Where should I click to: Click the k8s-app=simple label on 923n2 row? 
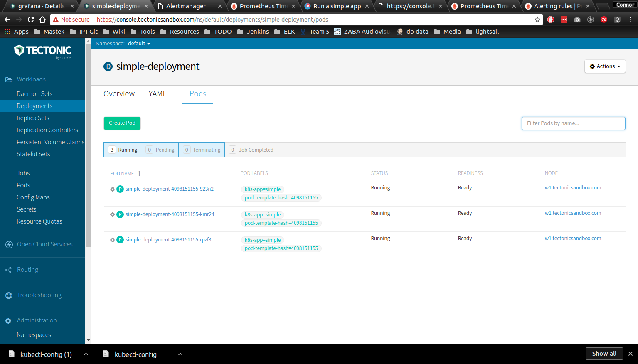(x=263, y=189)
